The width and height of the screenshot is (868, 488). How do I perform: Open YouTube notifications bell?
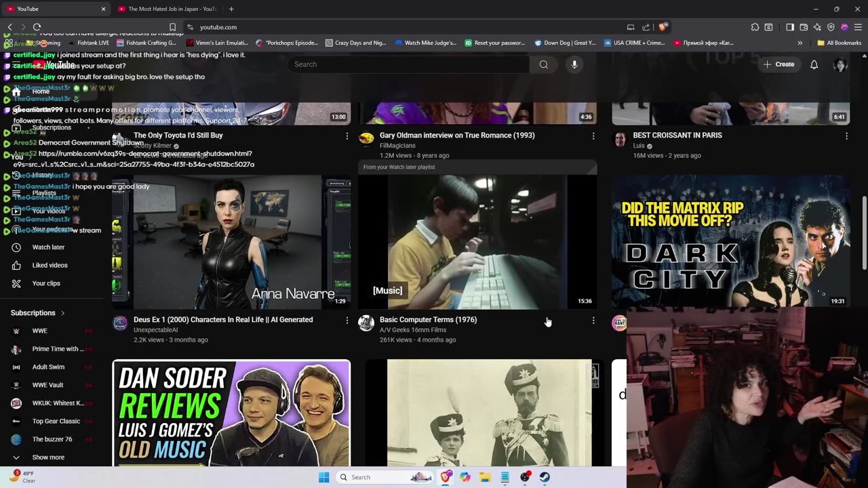(814, 64)
